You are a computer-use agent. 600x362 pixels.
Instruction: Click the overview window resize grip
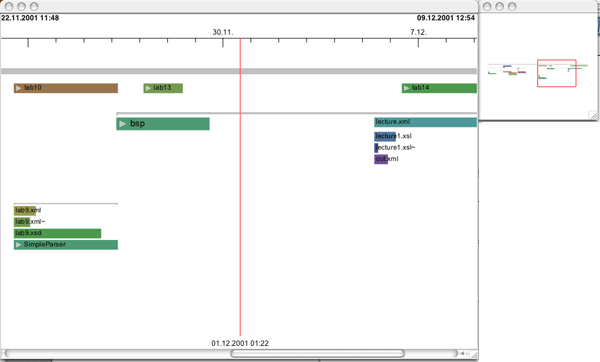tap(593, 115)
